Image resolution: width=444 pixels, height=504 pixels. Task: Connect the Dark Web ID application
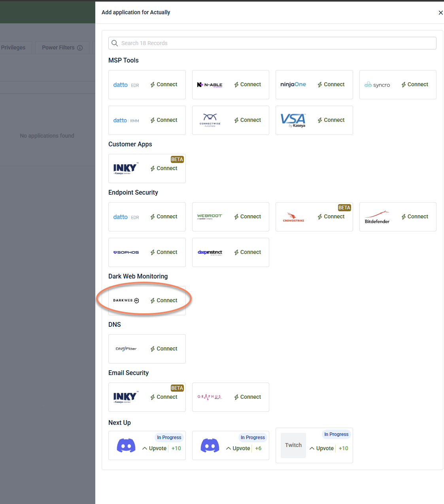pyautogui.click(x=164, y=301)
